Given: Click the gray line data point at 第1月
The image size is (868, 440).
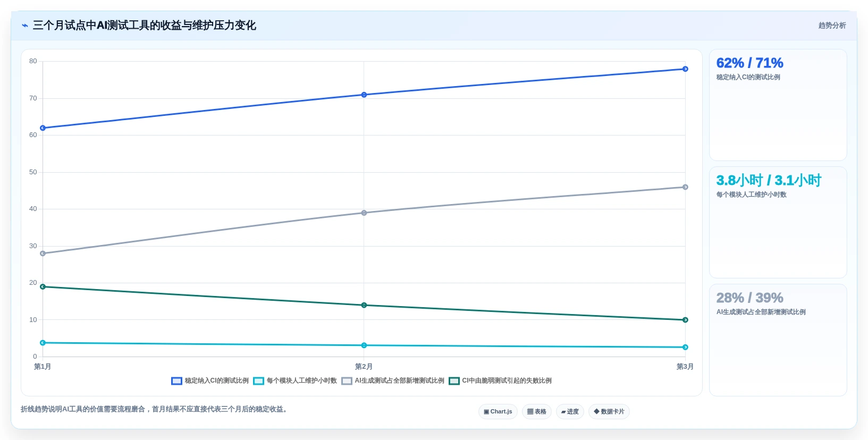Looking at the screenshot, I should tap(43, 253).
